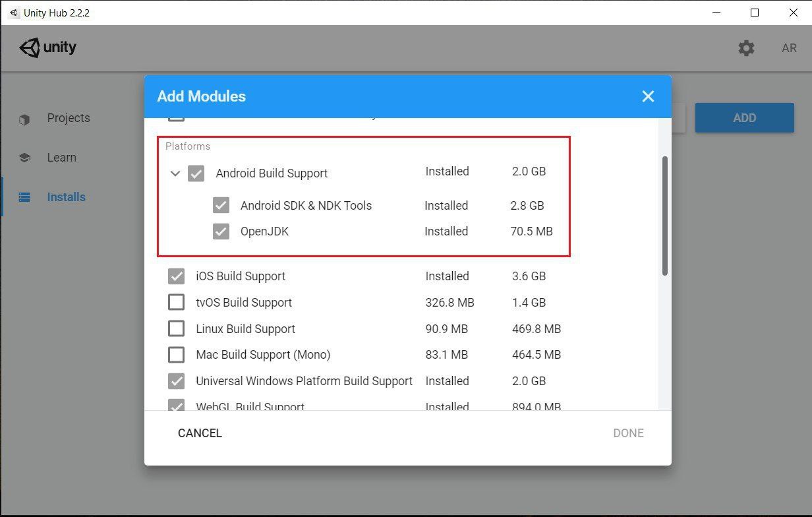Screen dimensions: 812x517
Task: Click the 70.5 MB OpenJDK size value
Action: [531, 231]
